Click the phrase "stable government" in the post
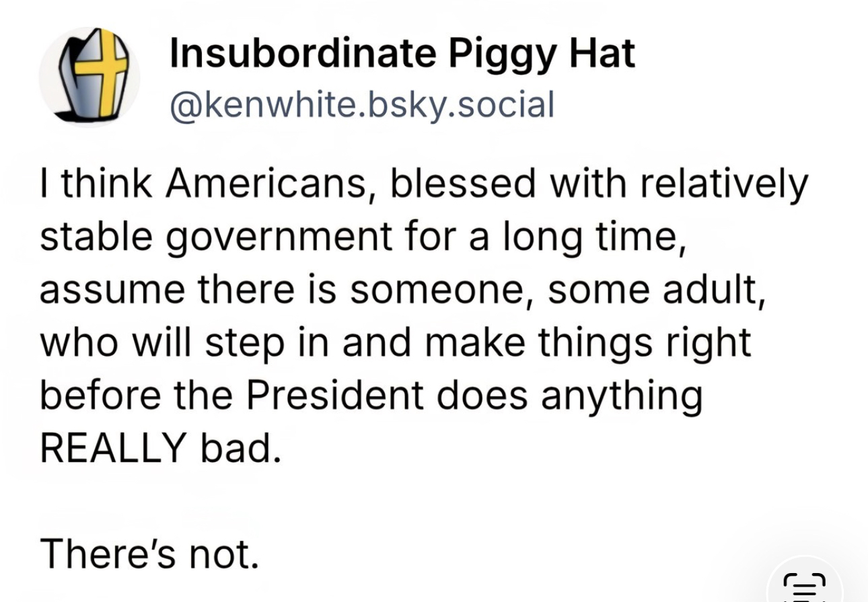This screenshot has width=868, height=602. (x=217, y=237)
